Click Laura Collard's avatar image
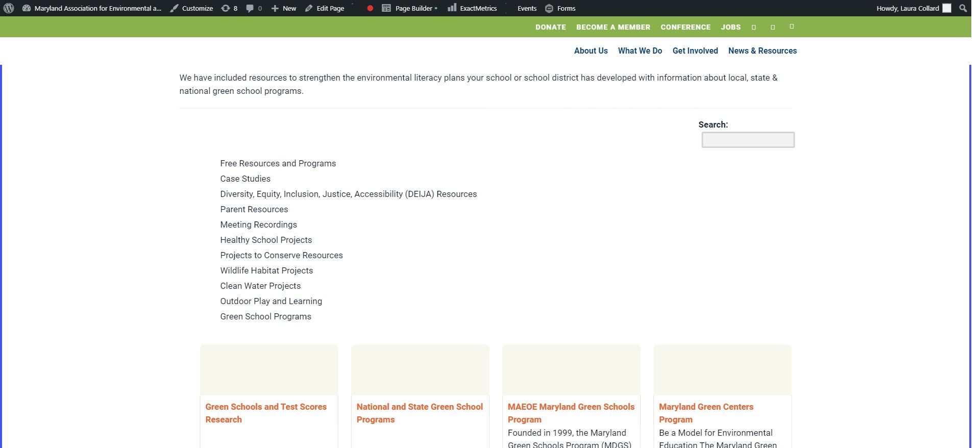This screenshot has width=980, height=448. click(x=947, y=8)
